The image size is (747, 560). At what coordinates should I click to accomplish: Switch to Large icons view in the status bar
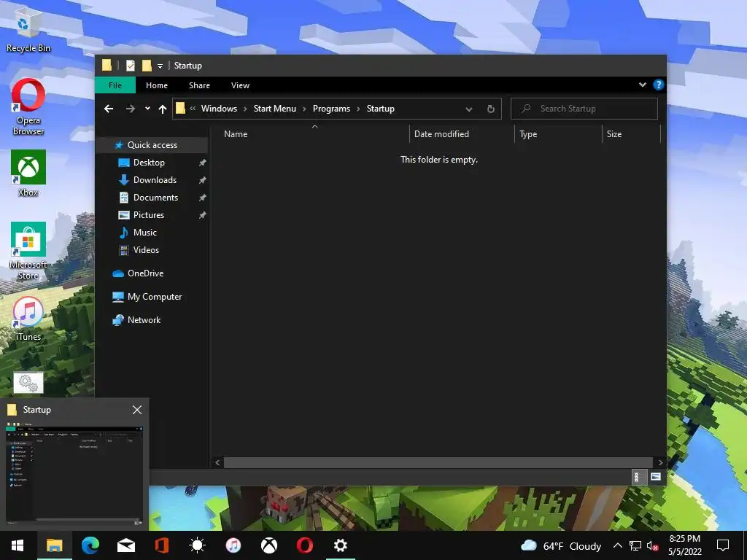(x=656, y=477)
